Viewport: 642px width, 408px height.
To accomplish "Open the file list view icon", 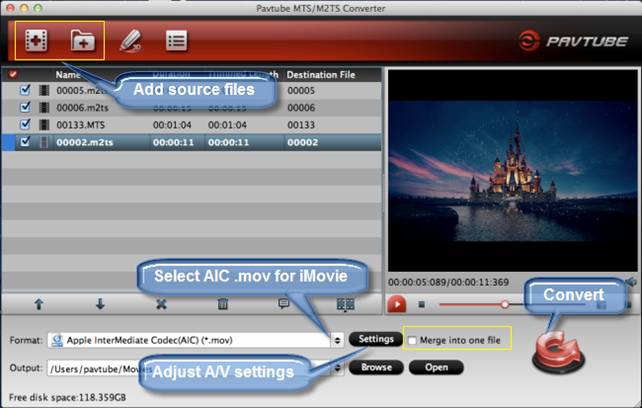I will [176, 41].
